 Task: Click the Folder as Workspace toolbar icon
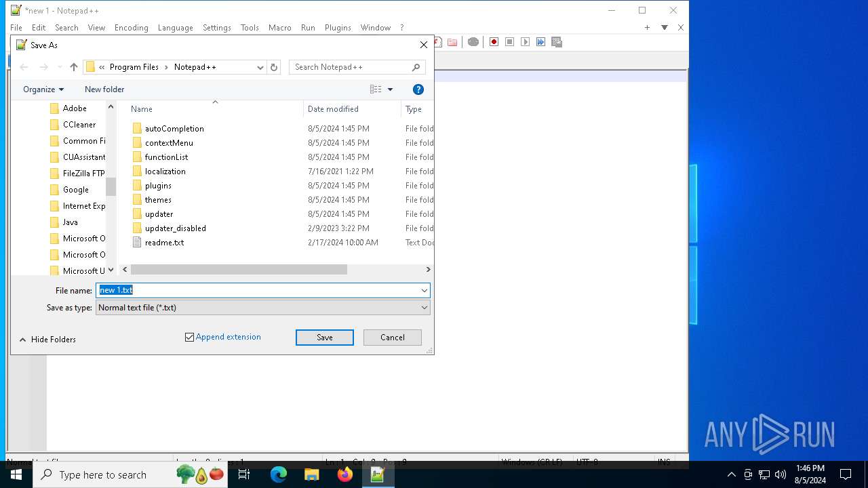click(452, 42)
